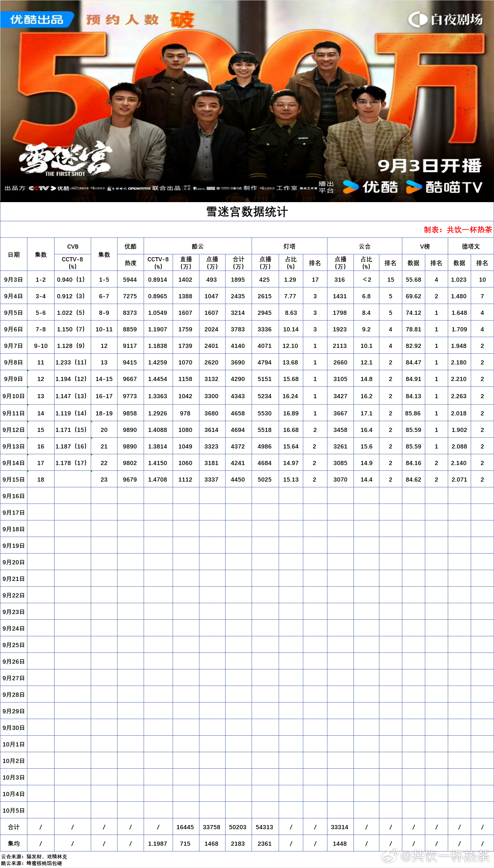Click the 33758 on-demand total cell
494x868 pixels.
(212, 827)
